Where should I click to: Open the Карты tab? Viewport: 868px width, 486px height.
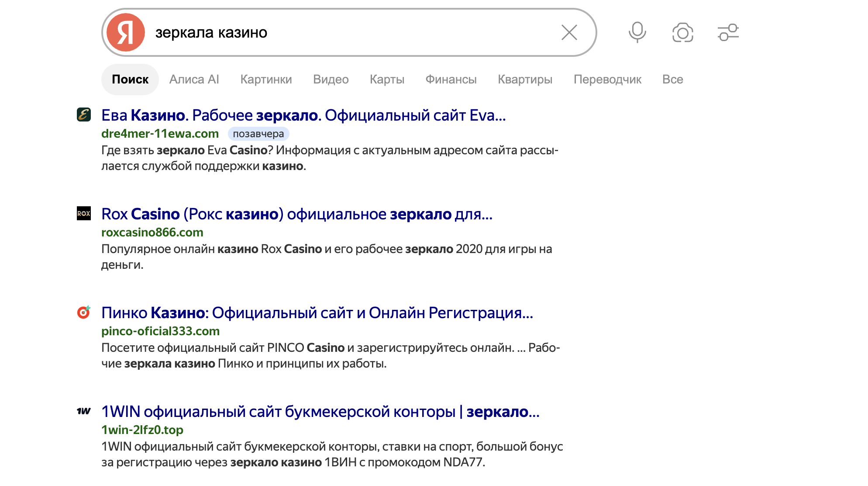pyautogui.click(x=387, y=80)
